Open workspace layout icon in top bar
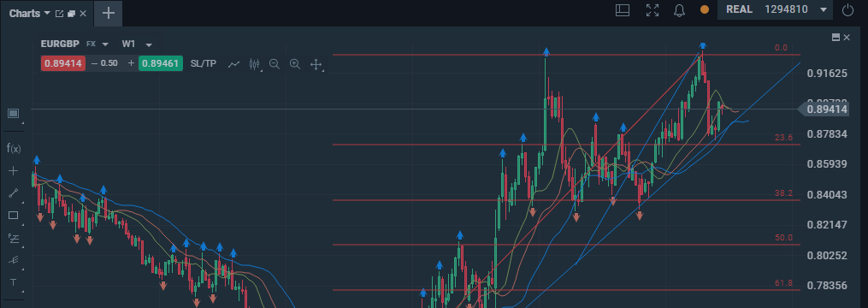 (x=623, y=10)
